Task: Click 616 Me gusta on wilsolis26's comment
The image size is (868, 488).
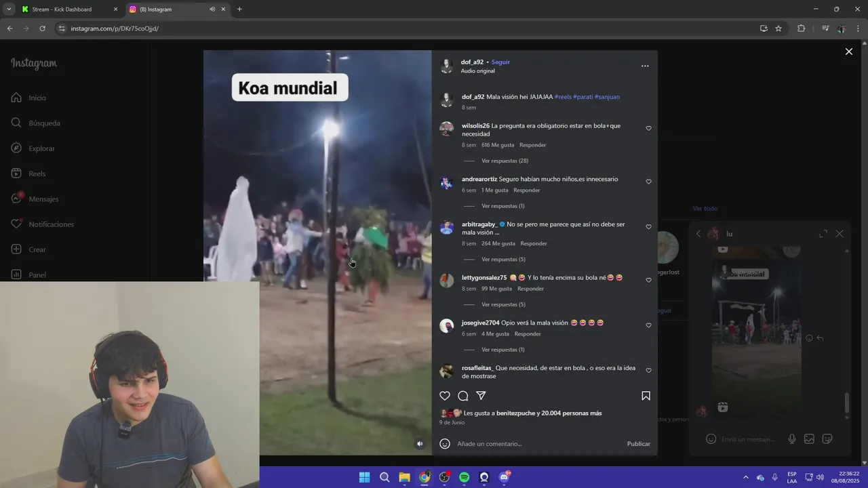Action: (498, 145)
